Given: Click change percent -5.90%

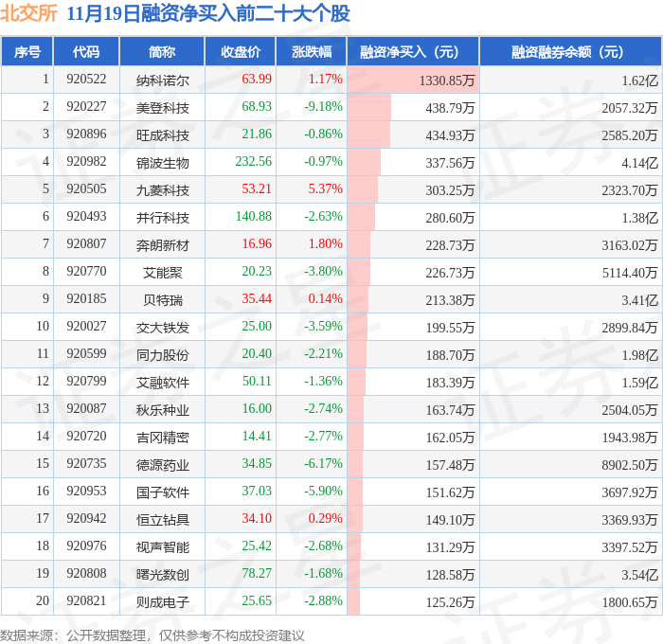Looking at the screenshot, I should coord(324,492).
